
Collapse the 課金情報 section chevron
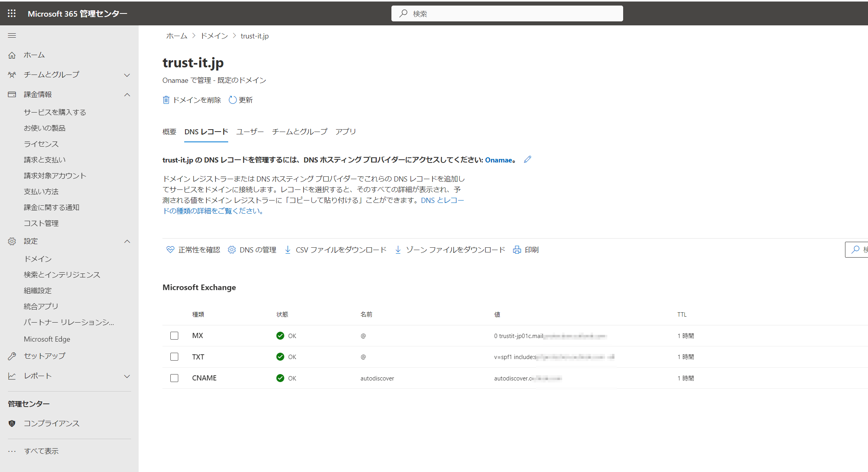[127, 95]
